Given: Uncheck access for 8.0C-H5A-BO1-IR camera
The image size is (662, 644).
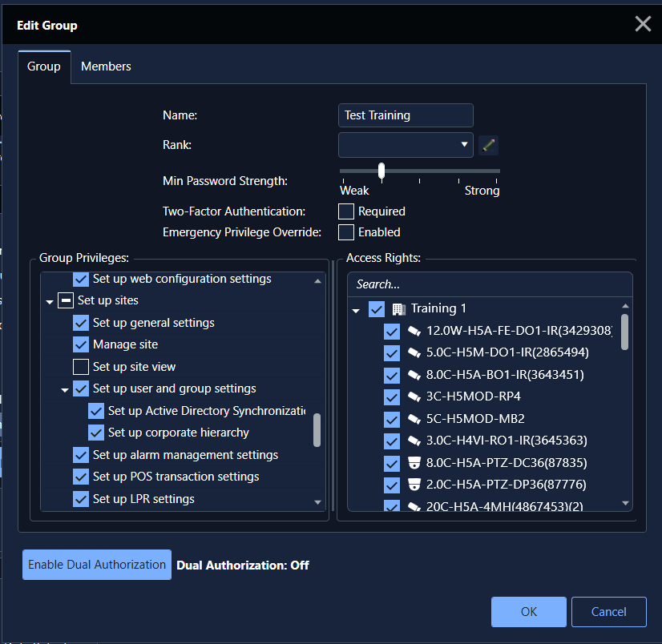Looking at the screenshot, I should [392, 375].
